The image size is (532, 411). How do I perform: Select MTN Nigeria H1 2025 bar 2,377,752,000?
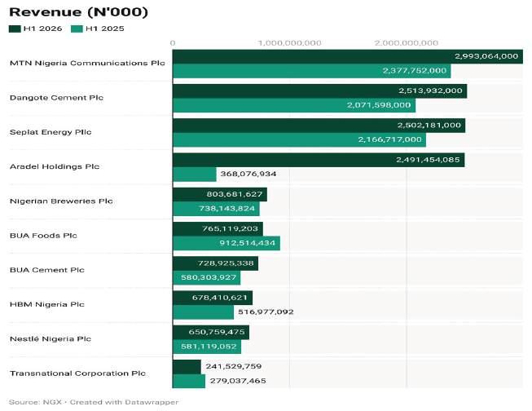point(312,71)
